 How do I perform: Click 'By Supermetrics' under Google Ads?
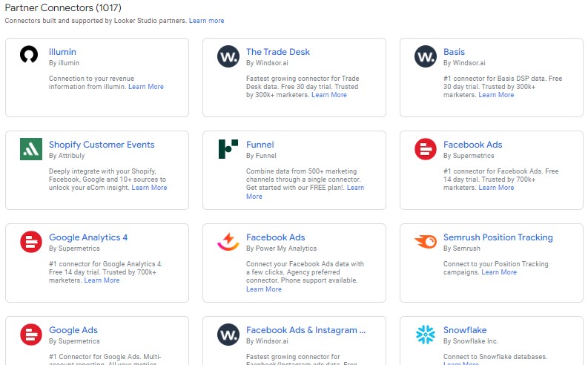[74, 341]
